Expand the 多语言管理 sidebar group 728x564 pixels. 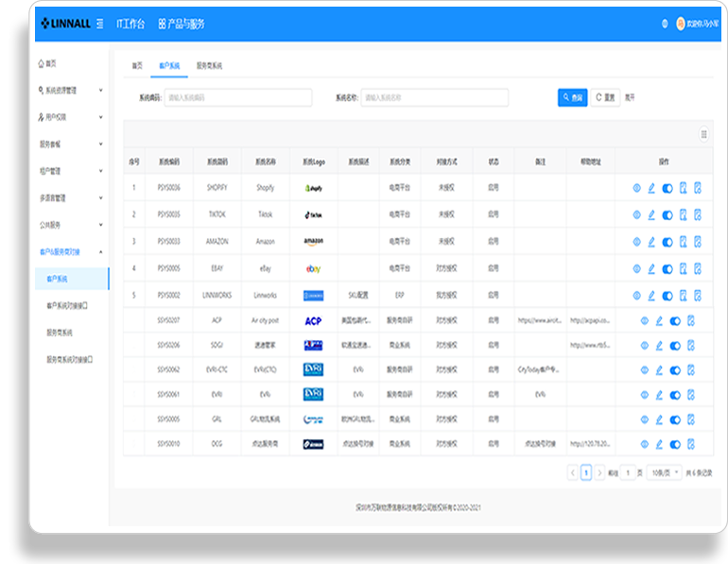pyautogui.click(x=72, y=198)
